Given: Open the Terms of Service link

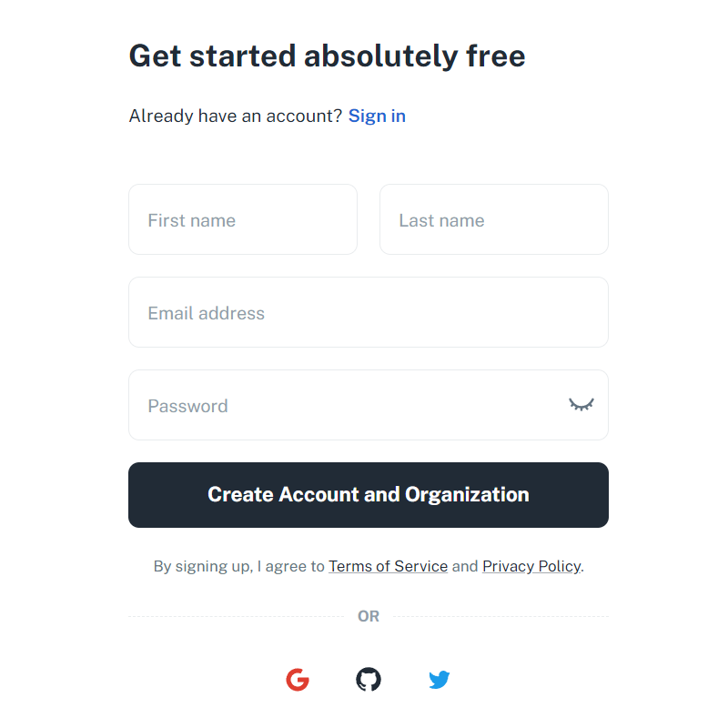Looking at the screenshot, I should [388, 566].
